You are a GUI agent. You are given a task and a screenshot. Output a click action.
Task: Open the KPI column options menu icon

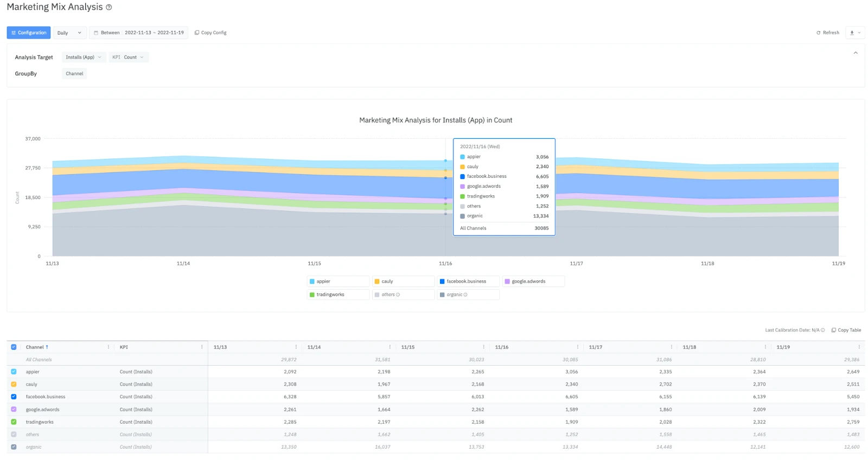202,347
